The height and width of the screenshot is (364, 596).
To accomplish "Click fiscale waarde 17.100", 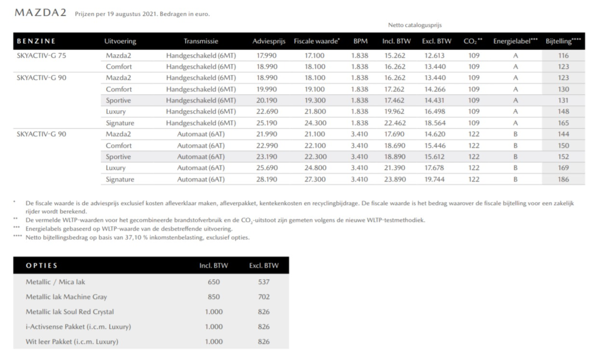I will tap(315, 56).
